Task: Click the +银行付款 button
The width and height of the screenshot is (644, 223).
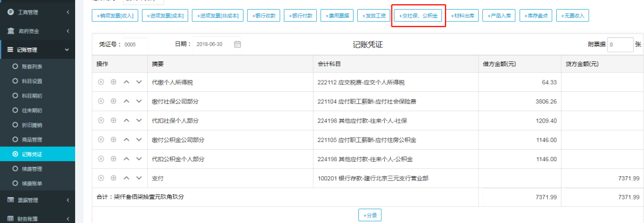Action: point(300,16)
